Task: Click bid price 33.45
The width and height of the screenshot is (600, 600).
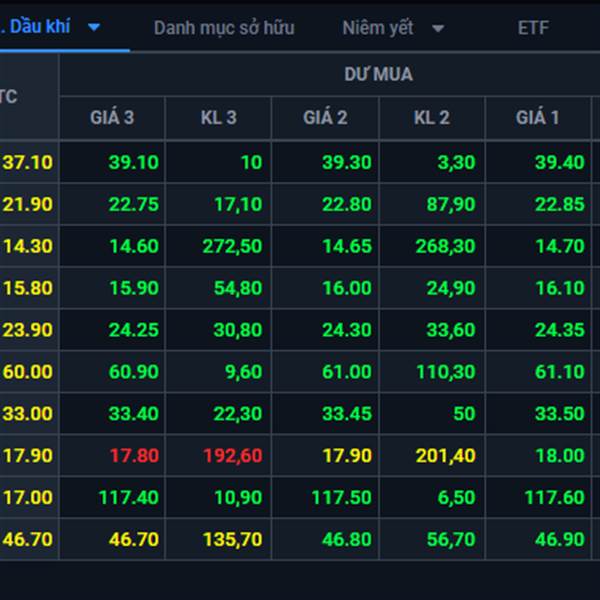Action: coord(347,414)
